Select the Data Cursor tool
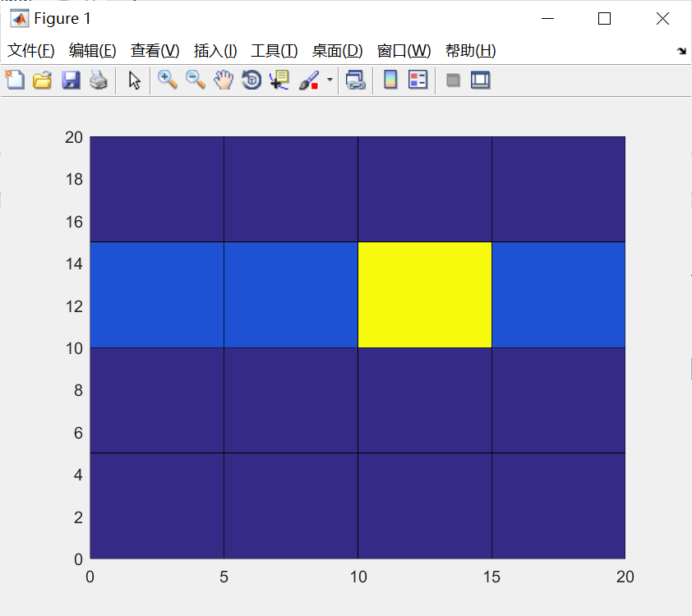The width and height of the screenshot is (692, 616). pyautogui.click(x=279, y=80)
